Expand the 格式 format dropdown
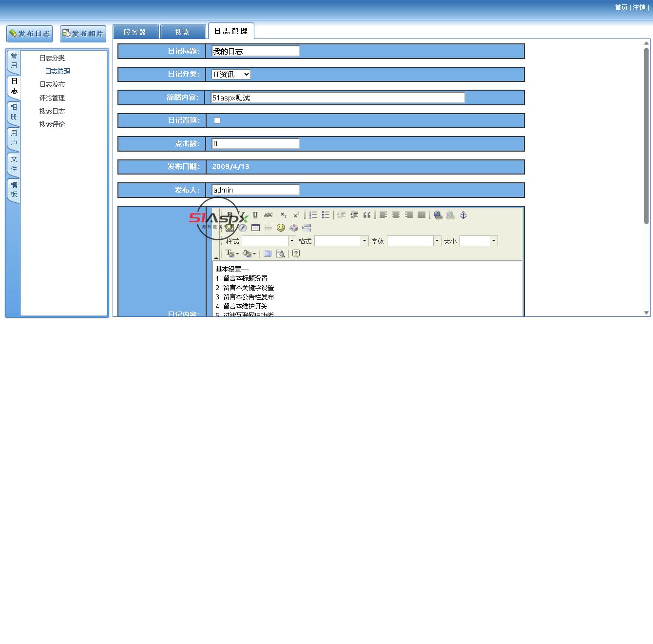653x644 pixels. point(364,241)
